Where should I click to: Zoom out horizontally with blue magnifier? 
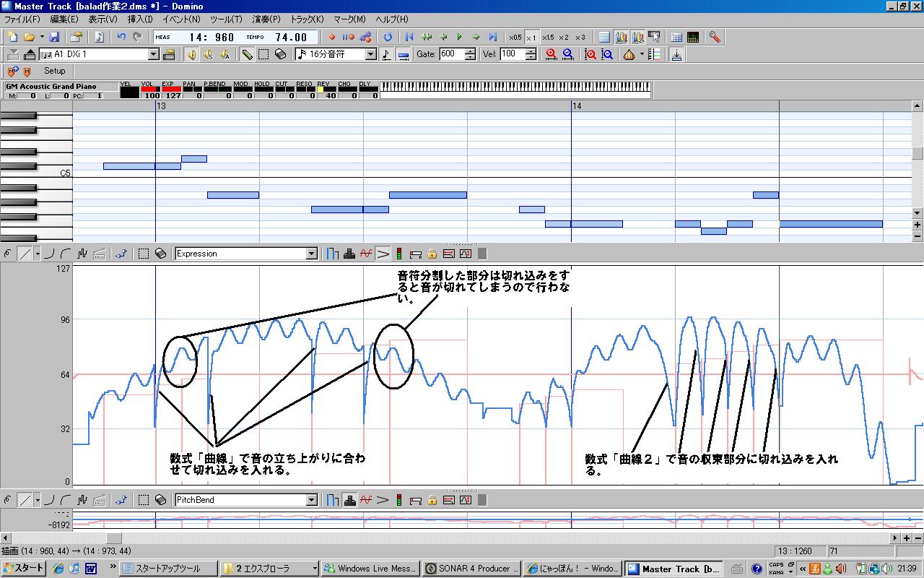[568, 54]
